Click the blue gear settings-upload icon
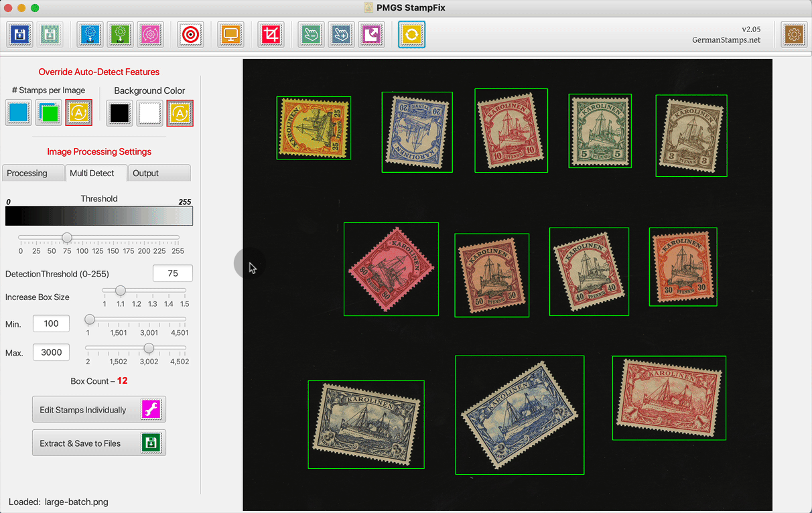 90,34
